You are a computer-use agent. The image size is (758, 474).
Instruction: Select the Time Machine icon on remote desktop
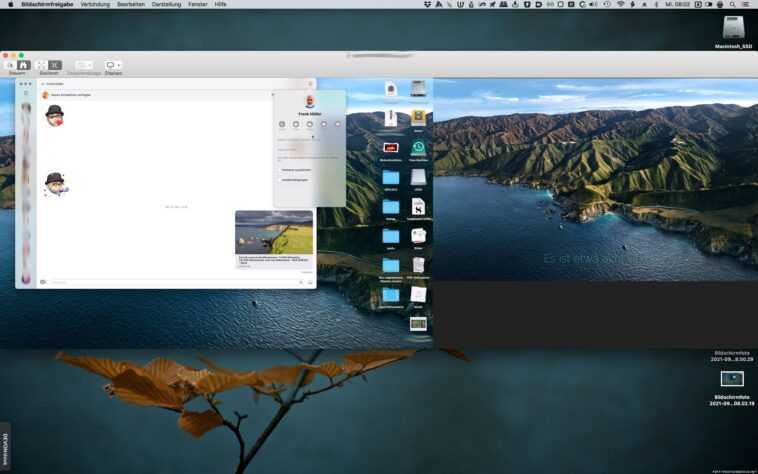[x=418, y=148]
